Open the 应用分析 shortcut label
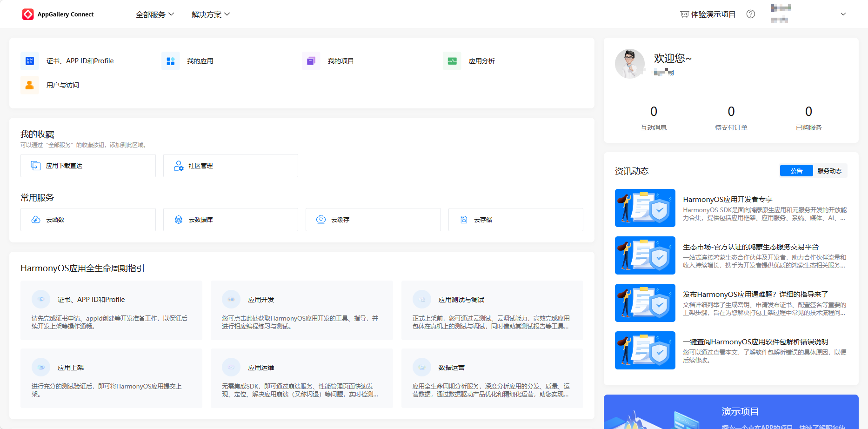The image size is (868, 429). pyautogui.click(x=482, y=61)
